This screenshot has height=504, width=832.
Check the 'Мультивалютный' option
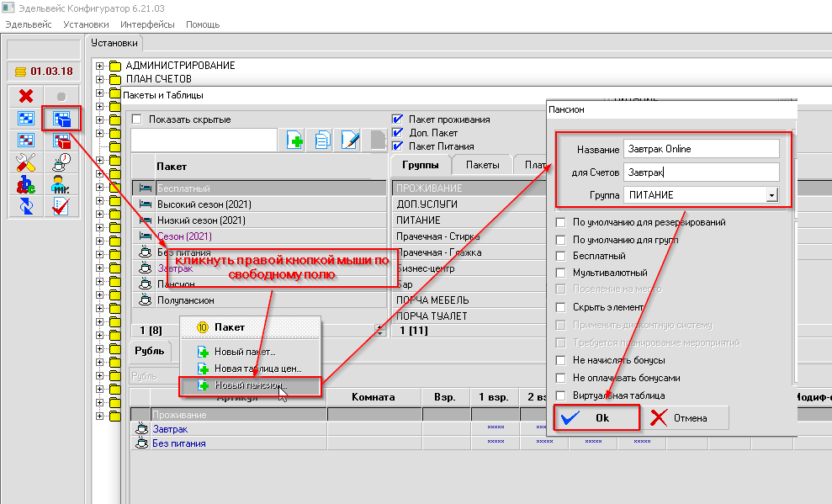[561, 273]
